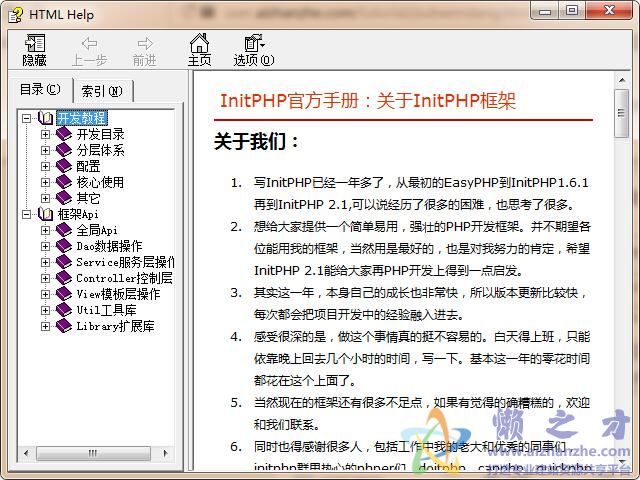Expand the Controller控制层 node
The height and width of the screenshot is (480, 640).
(45, 278)
